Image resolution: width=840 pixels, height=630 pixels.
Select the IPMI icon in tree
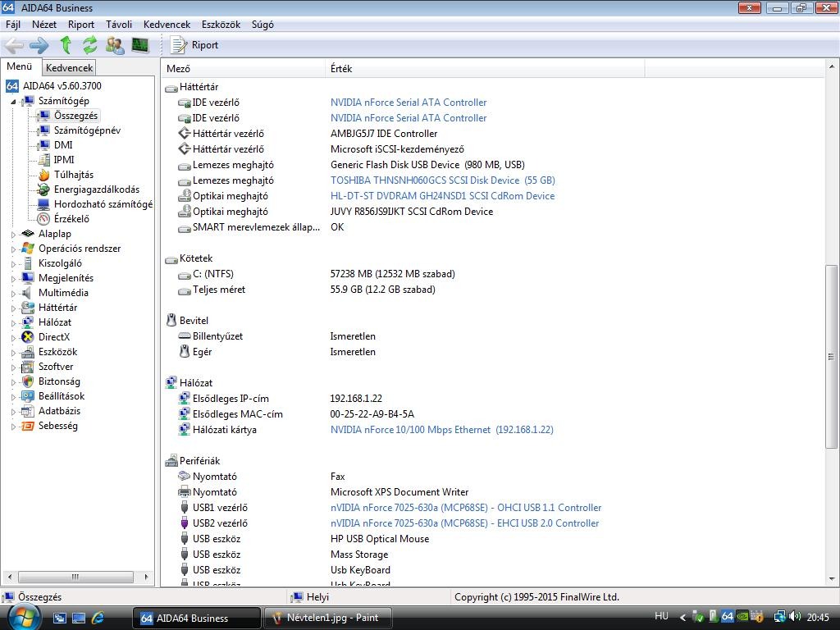pyautogui.click(x=43, y=160)
